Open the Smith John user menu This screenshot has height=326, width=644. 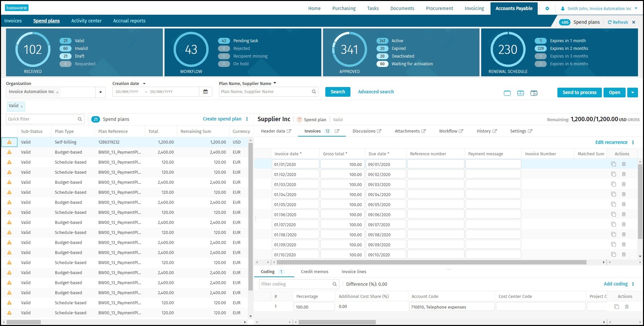[x=599, y=9]
